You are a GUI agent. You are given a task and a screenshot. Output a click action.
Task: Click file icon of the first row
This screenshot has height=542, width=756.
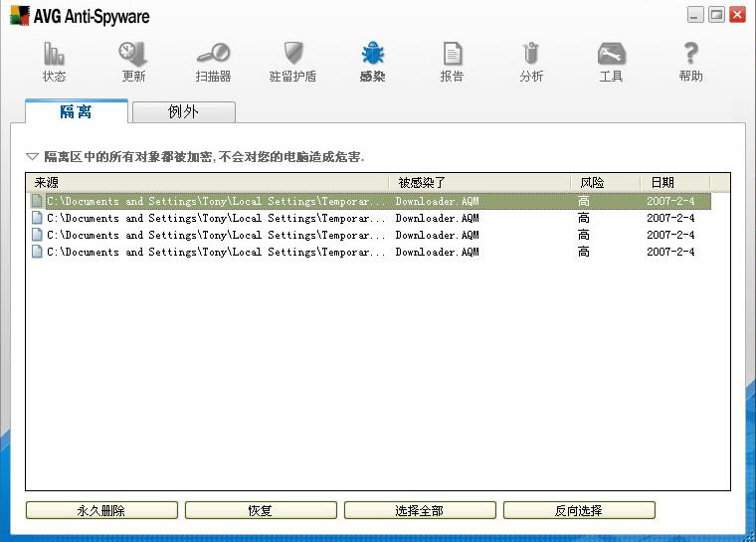(37, 201)
